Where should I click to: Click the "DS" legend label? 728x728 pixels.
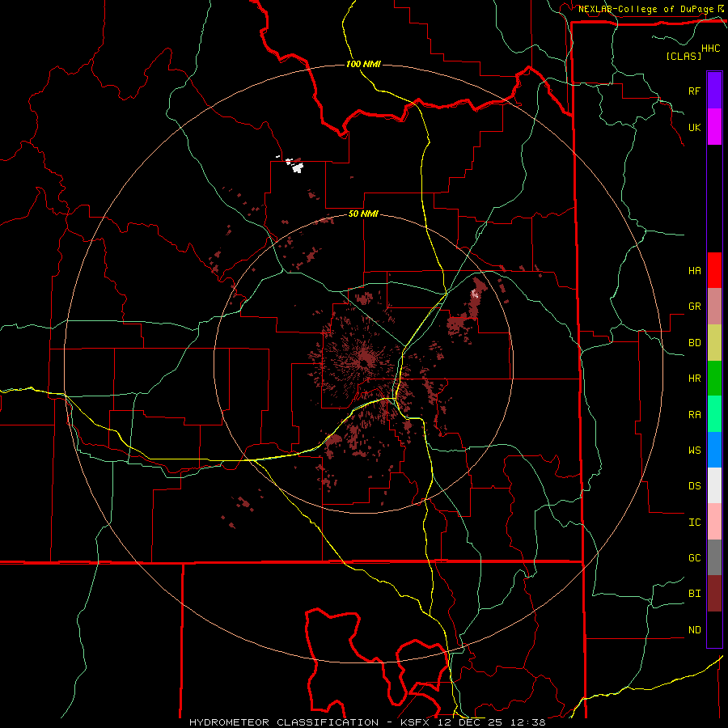pyautogui.click(x=694, y=486)
